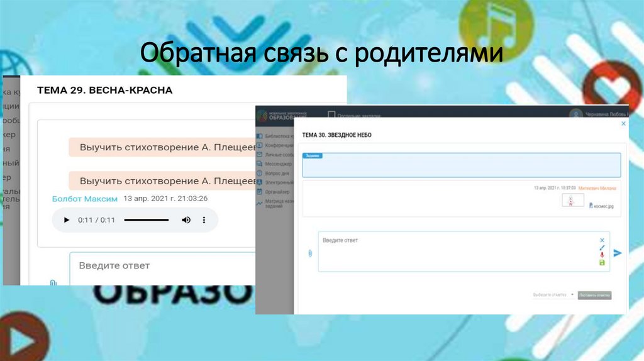The image size is (644, 361).
Task: Click paperclip attach icon in Тема 30
Action: [310, 253]
